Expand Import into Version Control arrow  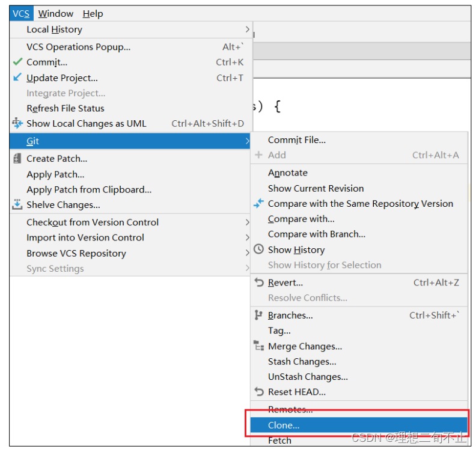[248, 237]
